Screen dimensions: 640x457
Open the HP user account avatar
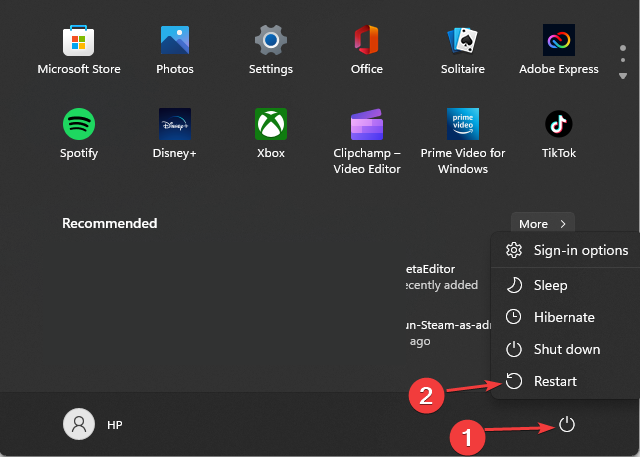pyautogui.click(x=79, y=424)
